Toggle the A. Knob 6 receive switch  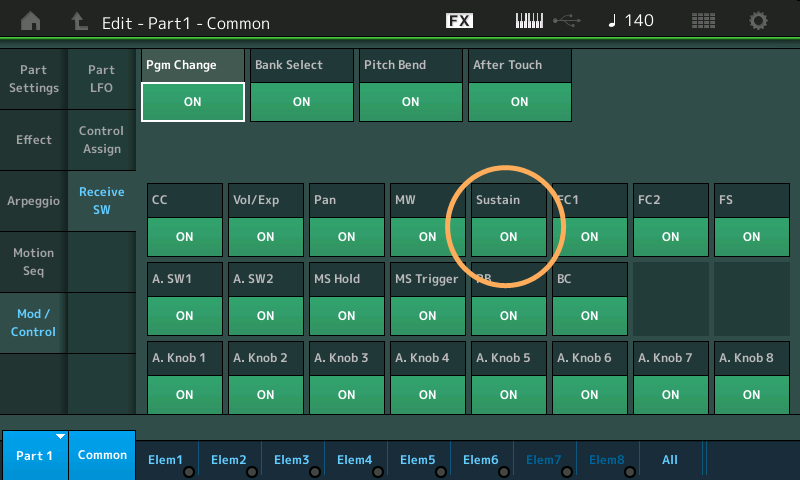(x=590, y=395)
